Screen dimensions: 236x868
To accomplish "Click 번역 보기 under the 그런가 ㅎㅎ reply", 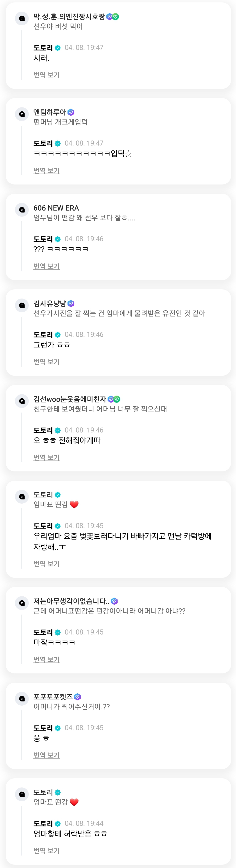I will [x=46, y=362].
